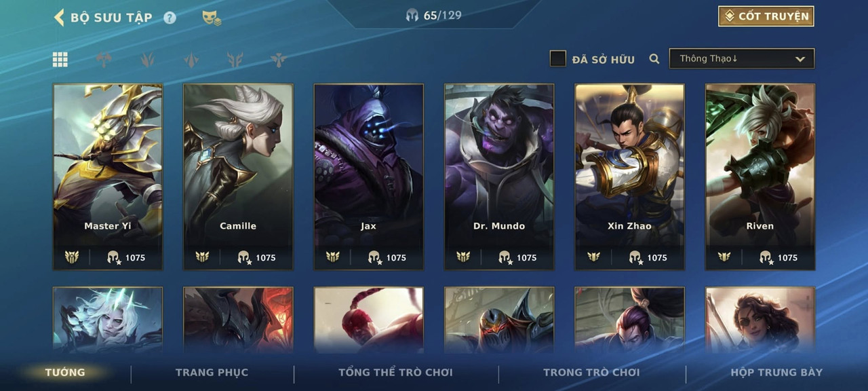Click the mastery emblem on Master Yi card
Screen dimensions: 868x391
tap(72, 257)
